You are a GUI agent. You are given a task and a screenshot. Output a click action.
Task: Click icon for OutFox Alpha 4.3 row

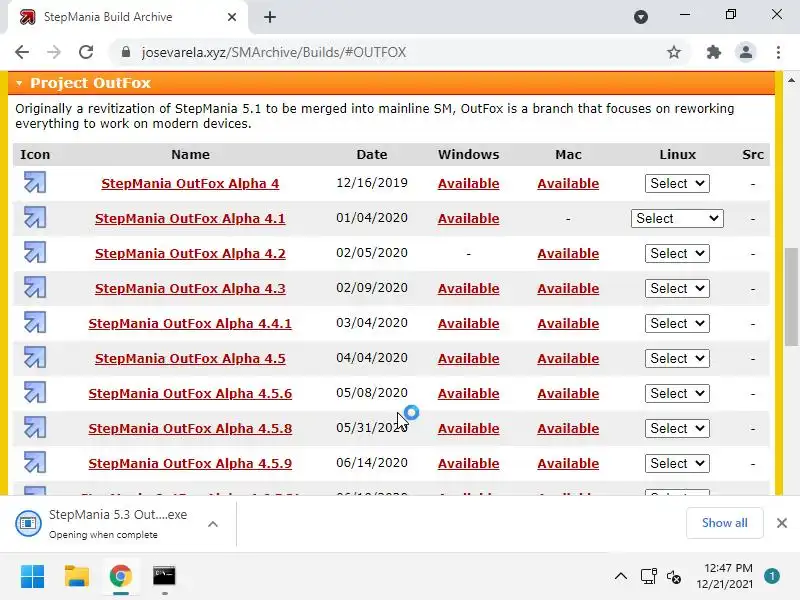pos(35,287)
